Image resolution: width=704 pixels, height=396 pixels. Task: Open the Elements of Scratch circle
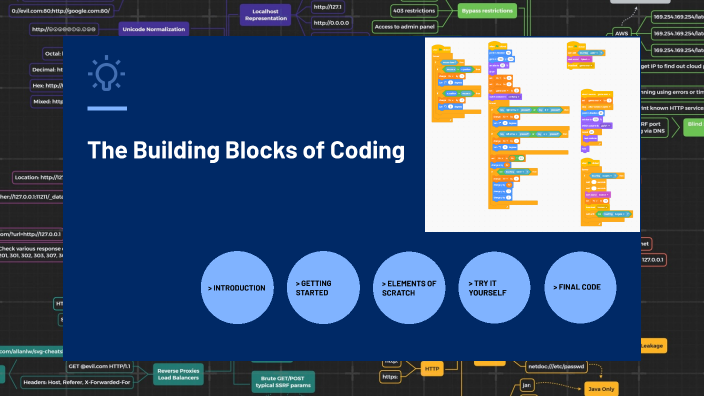(409, 287)
